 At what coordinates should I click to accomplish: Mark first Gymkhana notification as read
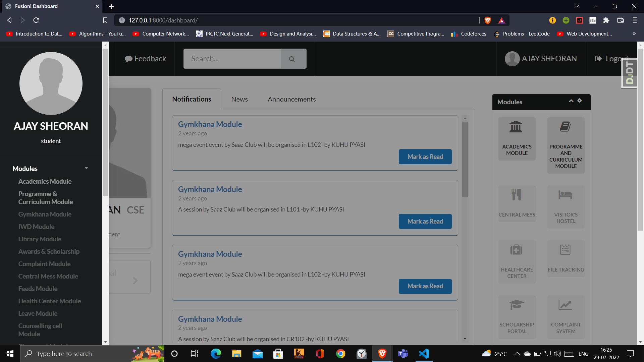click(x=425, y=157)
